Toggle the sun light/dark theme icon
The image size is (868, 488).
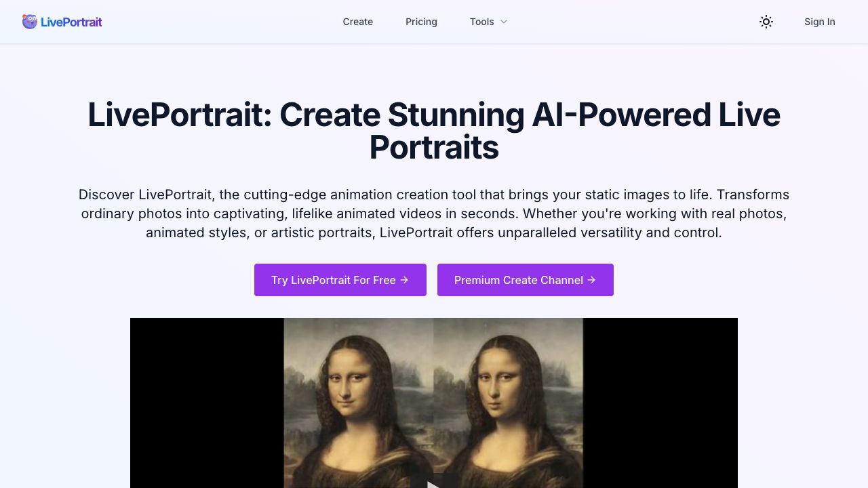pyautogui.click(x=766, y=22)
